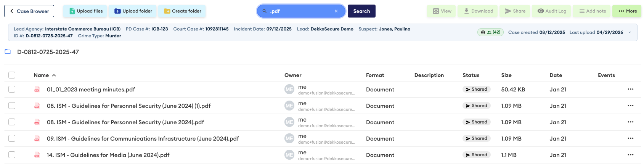Open the Audit Log

coord(551,11)
